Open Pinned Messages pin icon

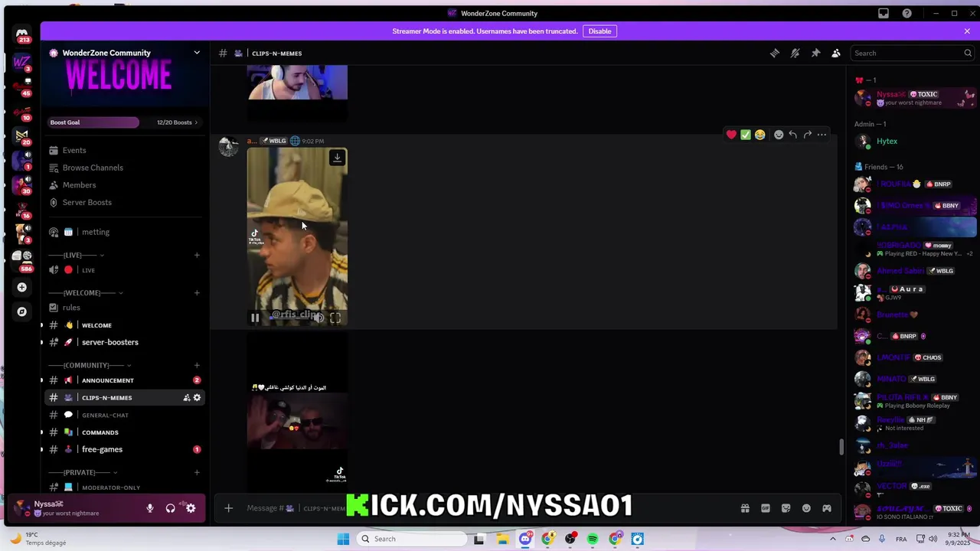[x=815, y=53]
